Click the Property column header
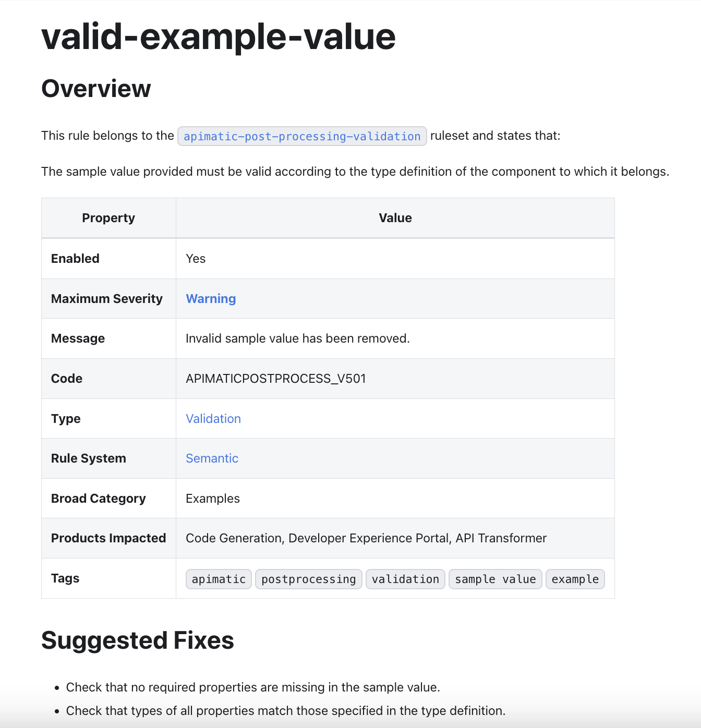This screenshot has height=728, width=701. pos(108,218)
